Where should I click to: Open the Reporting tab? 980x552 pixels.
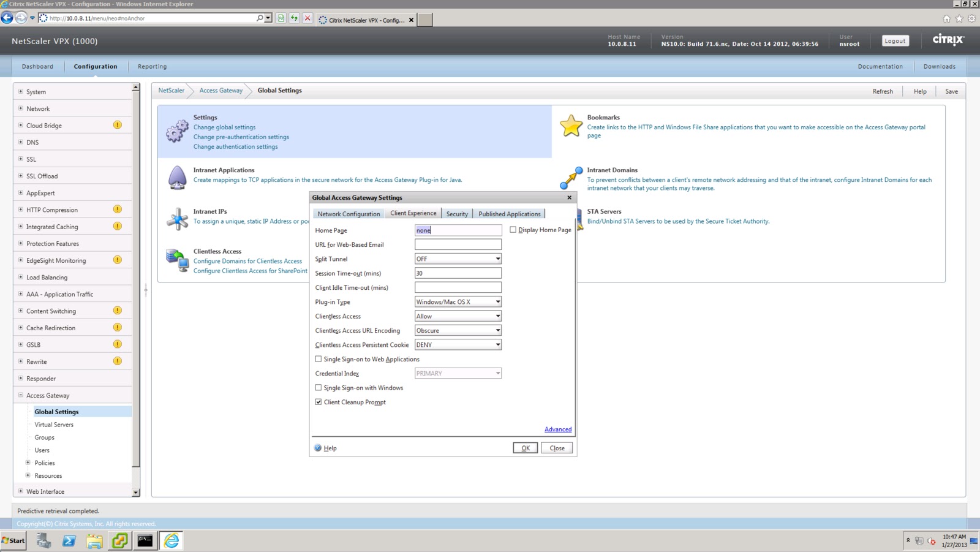point(153,66)
